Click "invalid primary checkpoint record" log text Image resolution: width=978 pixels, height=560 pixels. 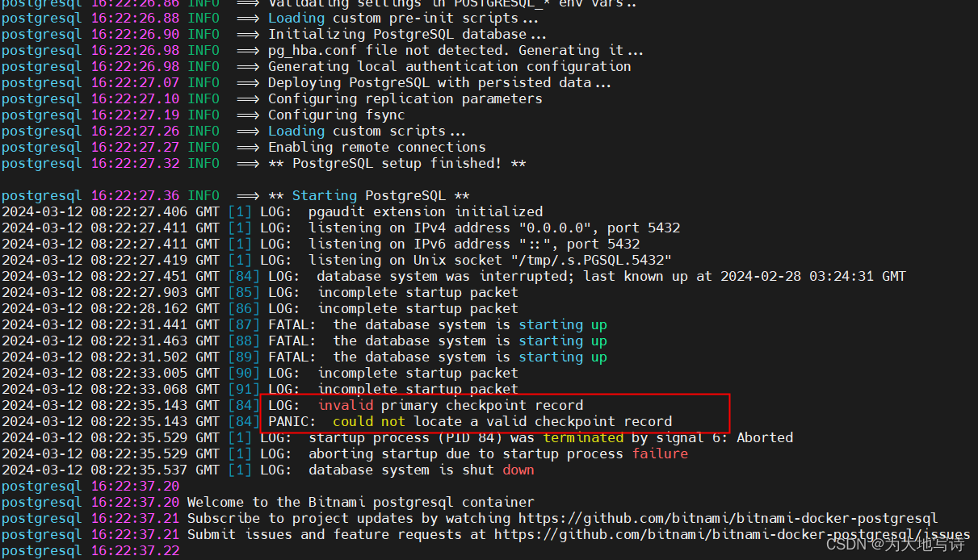click(450, 405)
